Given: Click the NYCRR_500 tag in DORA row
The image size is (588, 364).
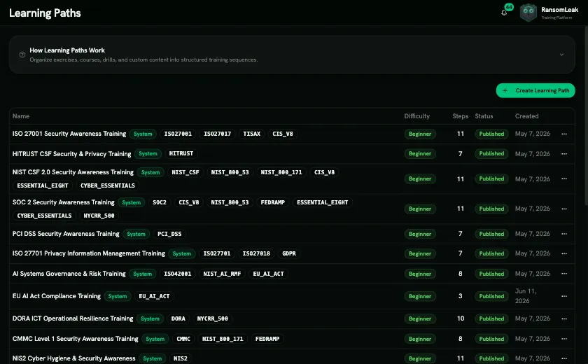Looking at the screenshot, I should coord(213,318).
